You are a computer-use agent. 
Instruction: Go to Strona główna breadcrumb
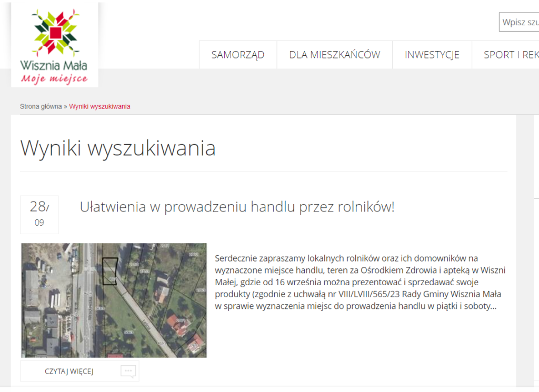click(41, 106)
